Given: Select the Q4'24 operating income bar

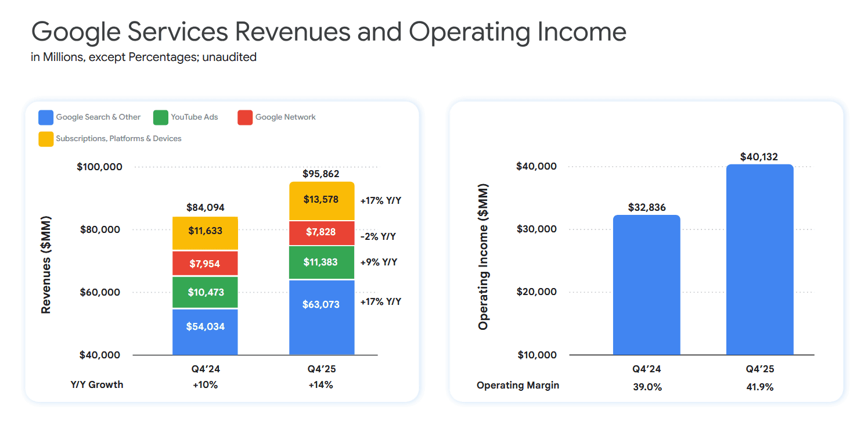Looking at the screenshot, I should (x=646, y=285).
